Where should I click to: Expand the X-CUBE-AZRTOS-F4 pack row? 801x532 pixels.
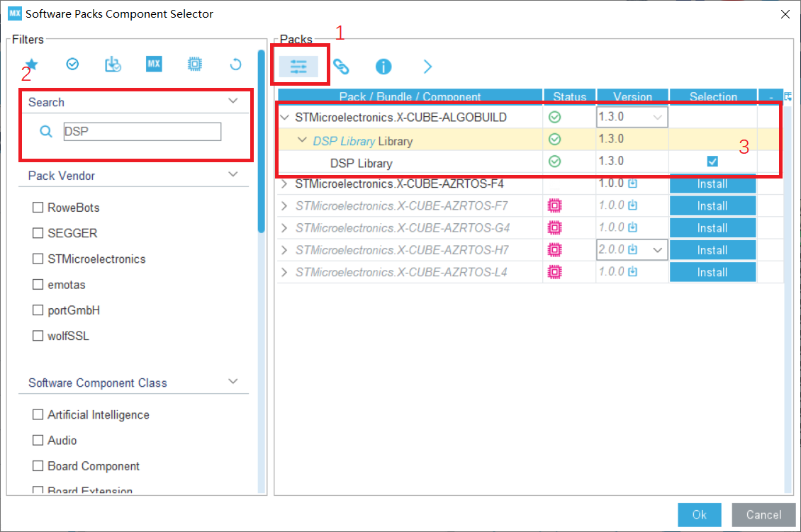pos(284,183)
